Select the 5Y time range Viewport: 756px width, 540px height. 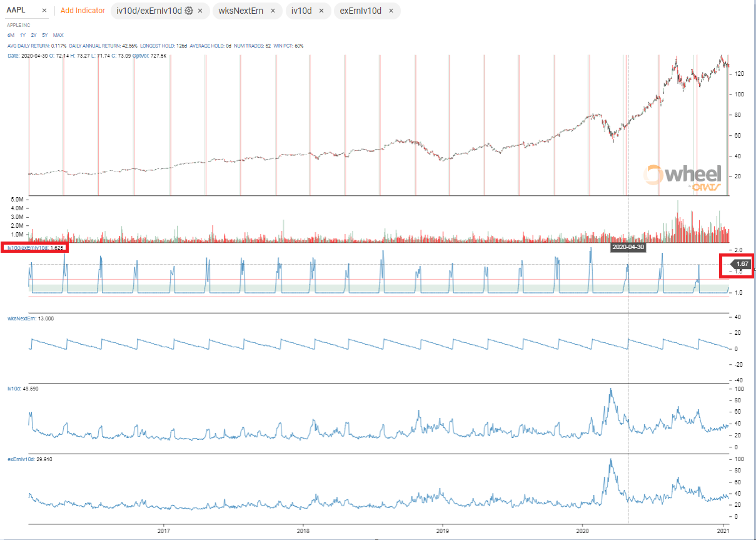tap(45, 35)
